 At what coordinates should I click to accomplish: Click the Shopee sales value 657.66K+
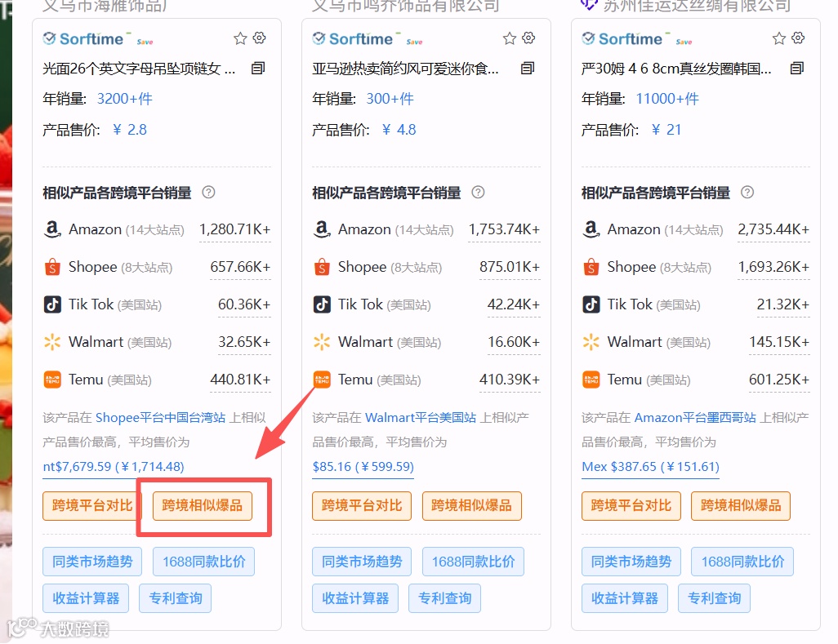tap(240, 267)
